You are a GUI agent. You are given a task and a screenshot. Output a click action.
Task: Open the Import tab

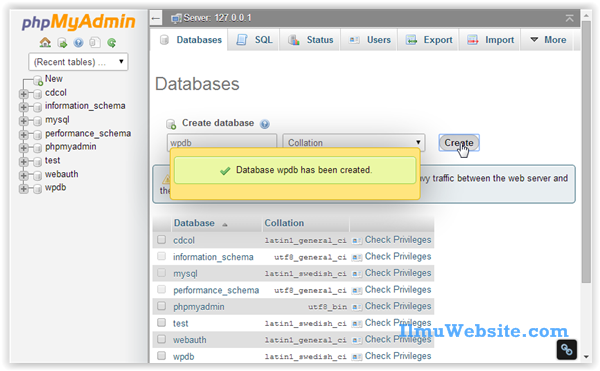tap(490, 40)
